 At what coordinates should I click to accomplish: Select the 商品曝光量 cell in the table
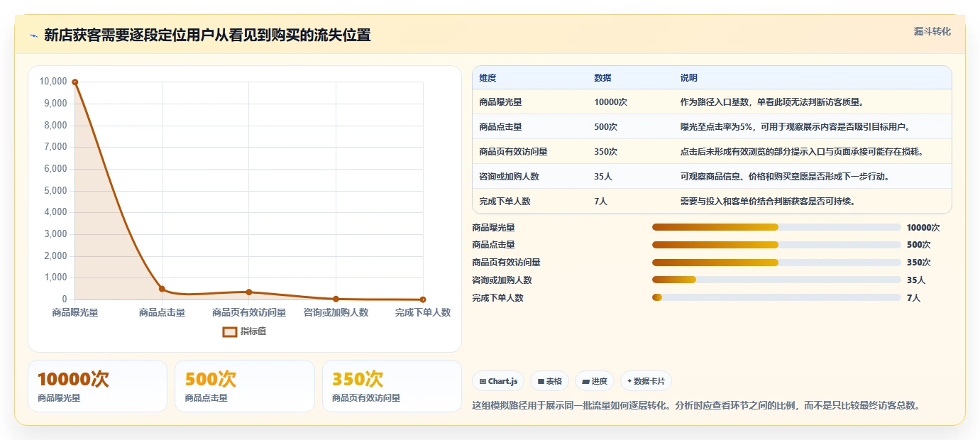coord(500,102)
